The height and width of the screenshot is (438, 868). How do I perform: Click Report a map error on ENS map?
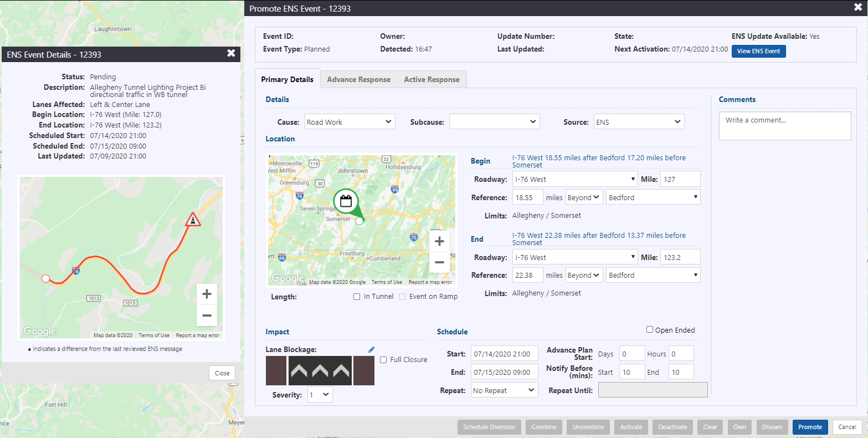(198, 335)
